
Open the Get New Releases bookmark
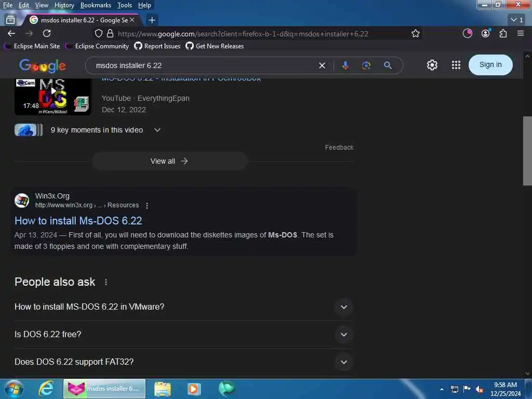tap(215, 46)
